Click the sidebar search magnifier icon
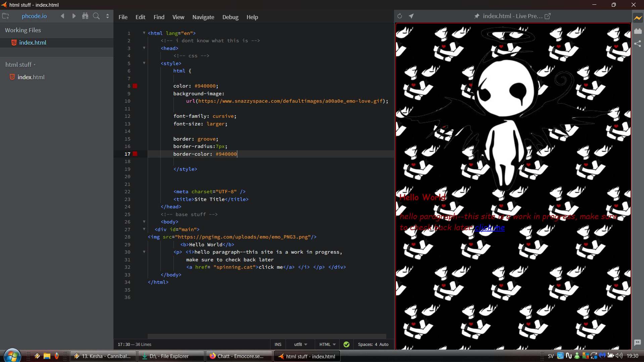 pyautogui.click(x=96, y=16)
